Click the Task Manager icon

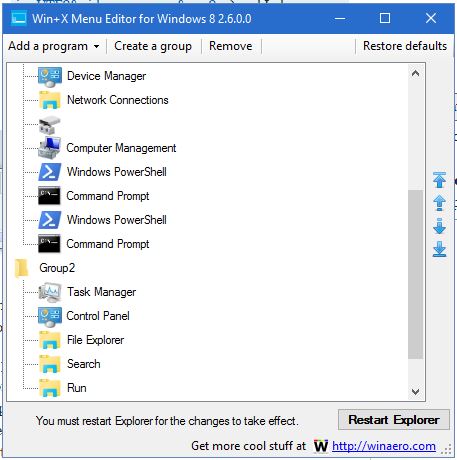click(x=50, y=292)
